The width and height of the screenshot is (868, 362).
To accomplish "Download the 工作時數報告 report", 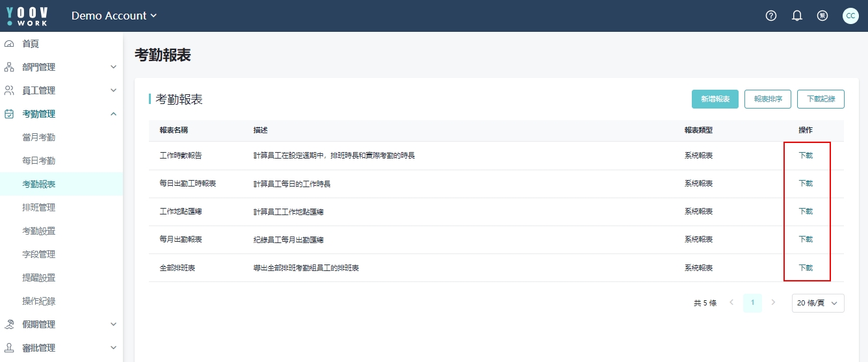I will point(806,155).
